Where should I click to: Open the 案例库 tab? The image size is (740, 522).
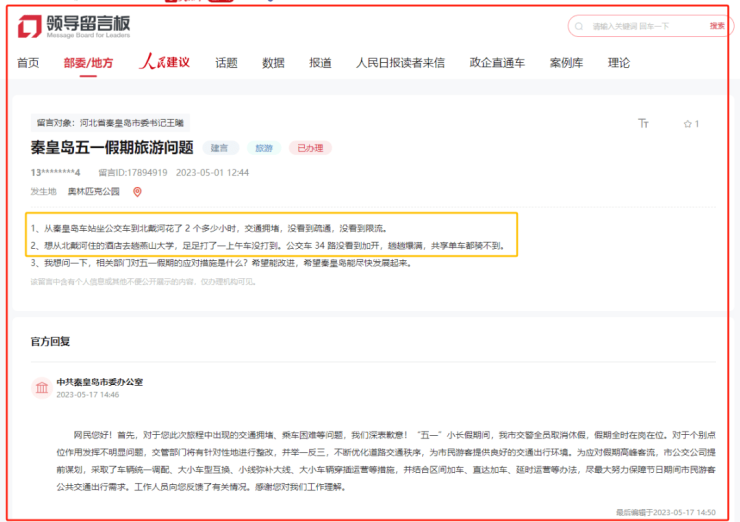(x=566, y=63)
